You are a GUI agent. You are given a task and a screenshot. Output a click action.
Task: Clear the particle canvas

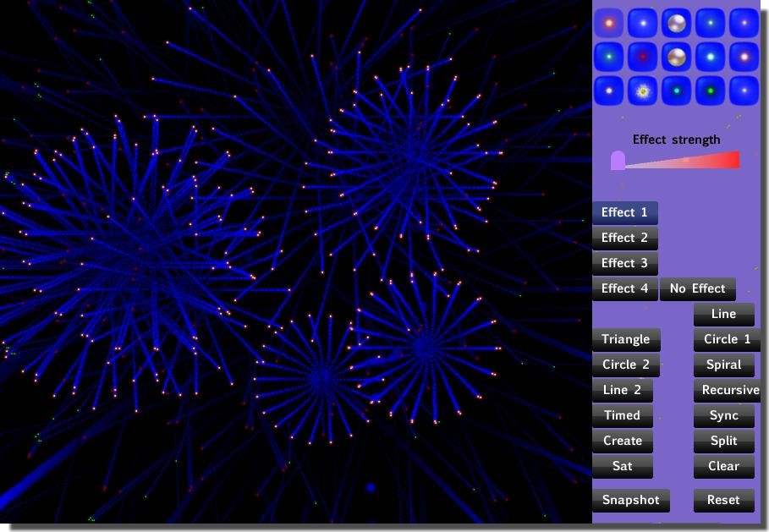[x=724, y=466]
